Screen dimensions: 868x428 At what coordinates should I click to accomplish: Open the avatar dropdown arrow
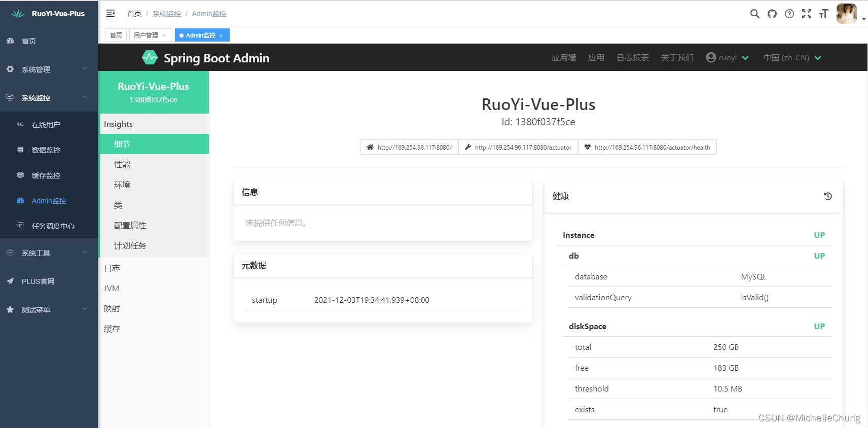point(863,19)
